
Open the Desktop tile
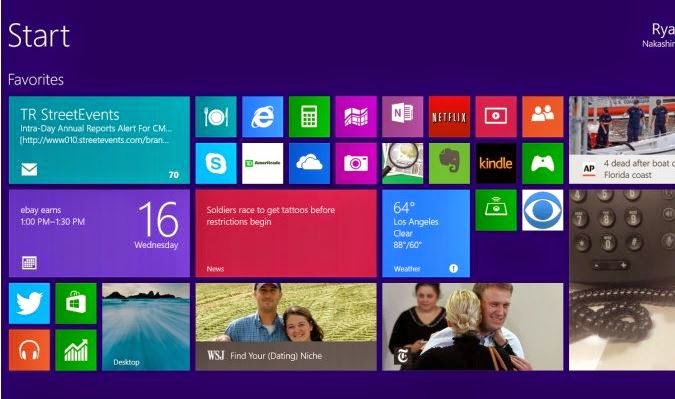point(146,327)
